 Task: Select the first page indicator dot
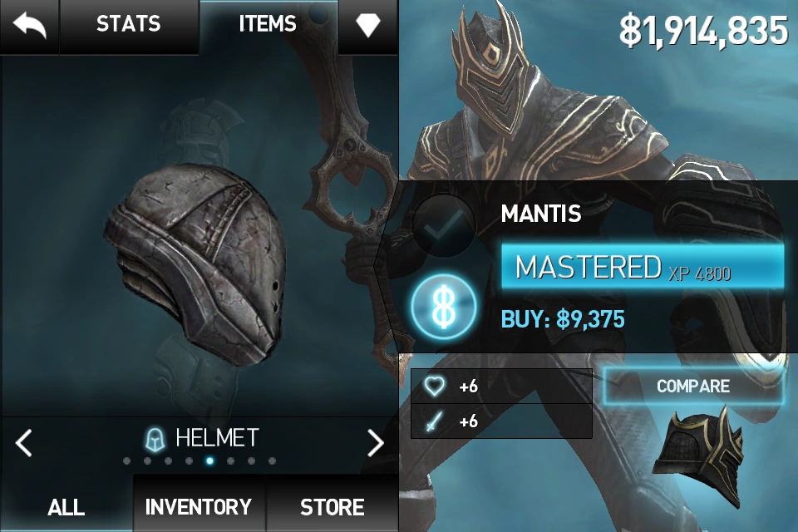[x=126, y=461]
